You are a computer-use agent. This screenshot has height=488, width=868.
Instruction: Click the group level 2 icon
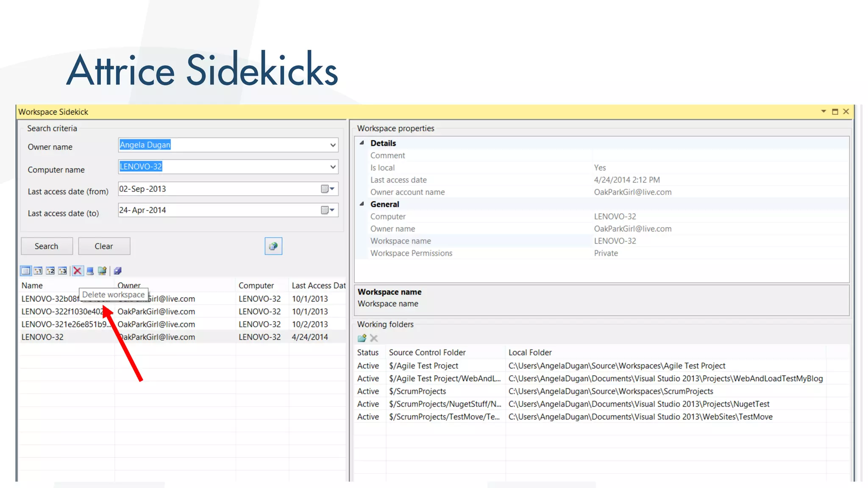tap(50, 271)
